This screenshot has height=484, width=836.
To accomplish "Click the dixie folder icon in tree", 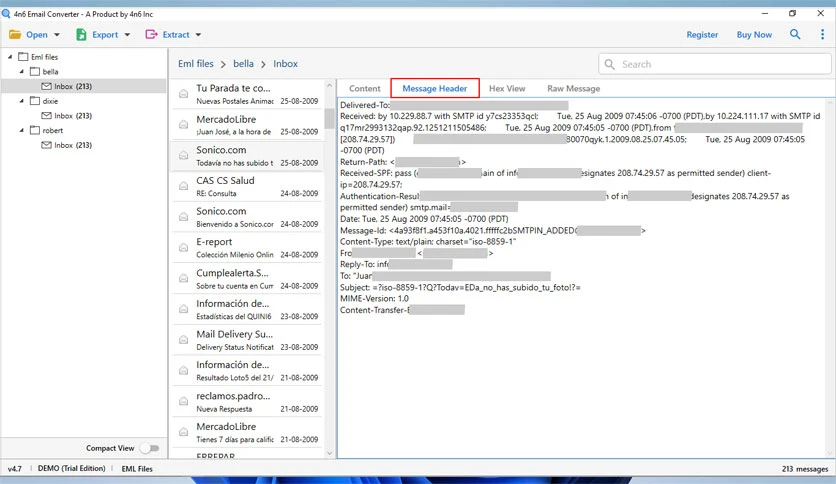I will [35, 101].
